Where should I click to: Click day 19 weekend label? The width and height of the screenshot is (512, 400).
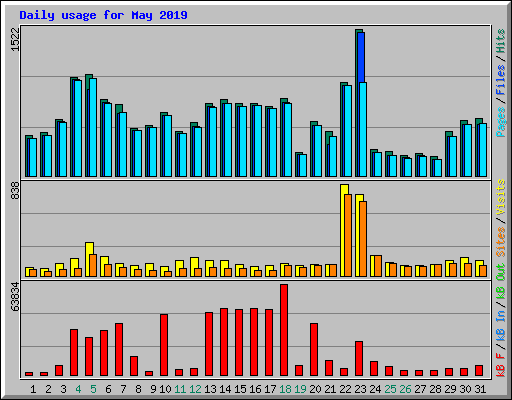pyautogui.click(x=300, y=389)
